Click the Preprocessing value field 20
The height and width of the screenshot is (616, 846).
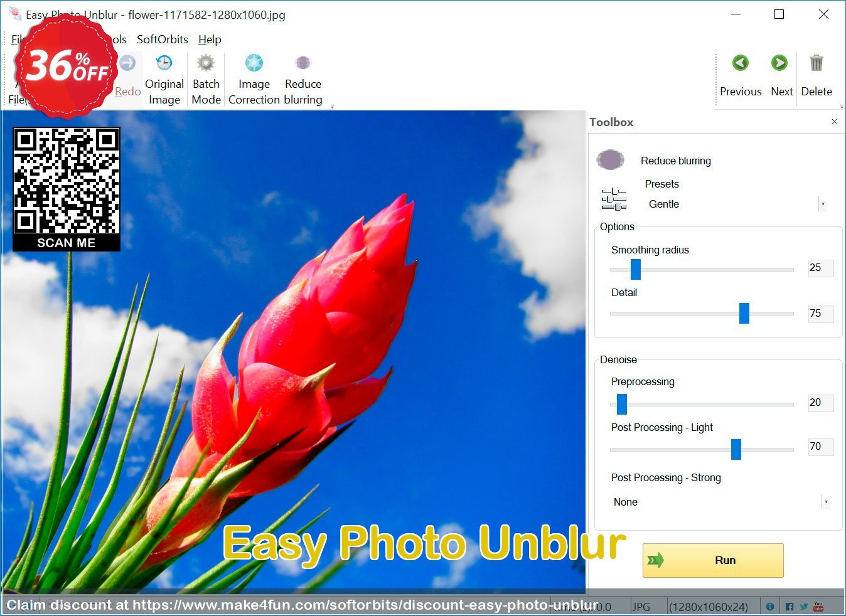pos(821,403)
